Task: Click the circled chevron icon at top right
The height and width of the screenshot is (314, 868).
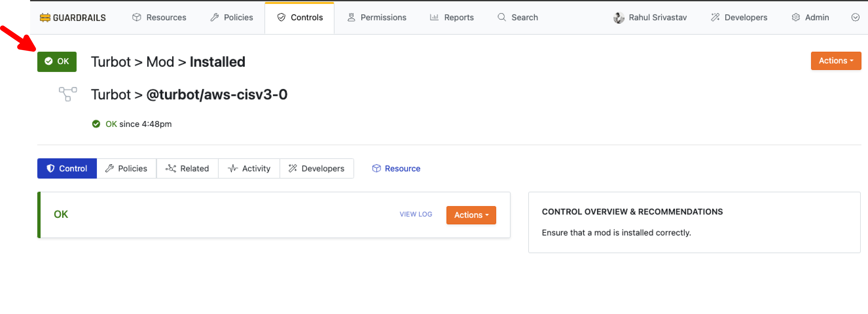Action: (x=855, y=18)
